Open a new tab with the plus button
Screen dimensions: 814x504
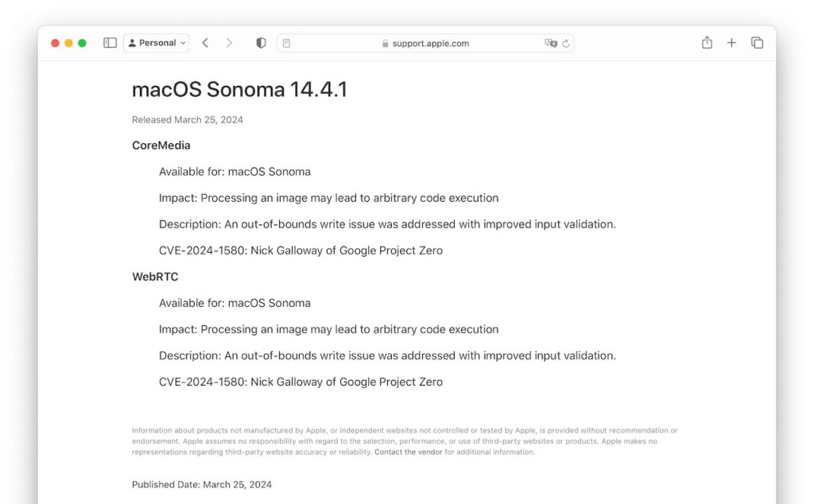pos(731,42)
